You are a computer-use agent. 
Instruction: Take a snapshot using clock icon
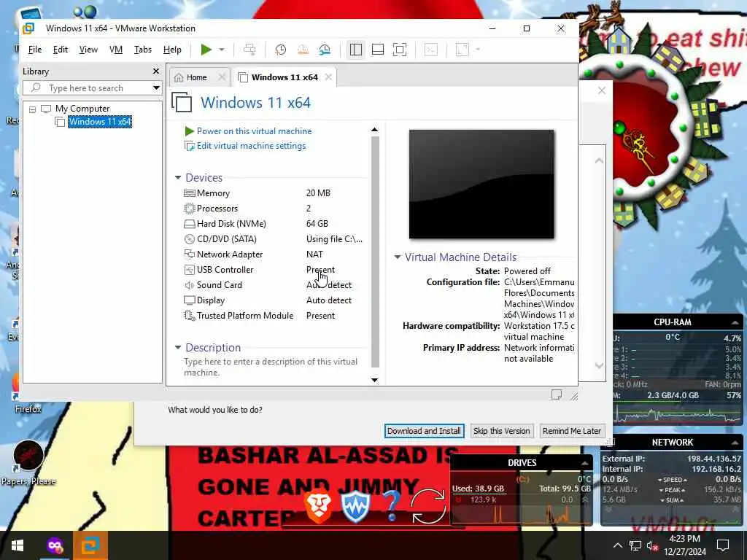281,50
